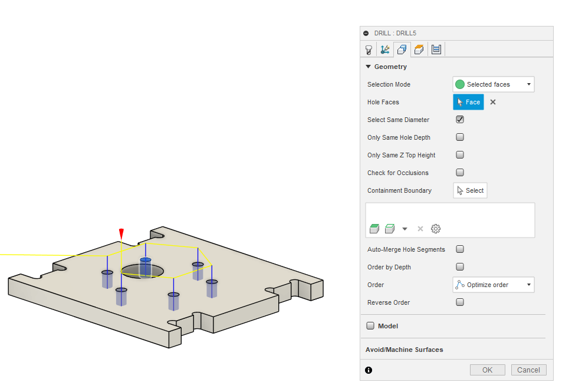Click Containment Boundary Select button

pos(470,190)
